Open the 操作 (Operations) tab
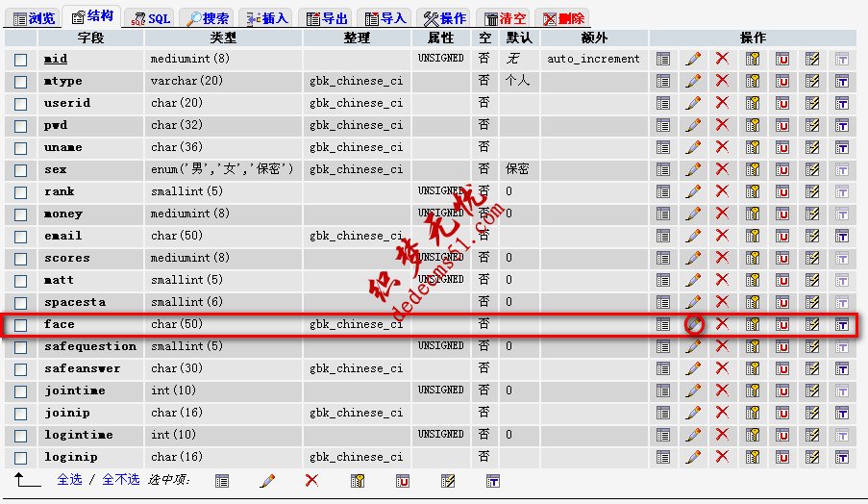Image resolution: width=868 pixels, height=504 pixels. point(445,18)
